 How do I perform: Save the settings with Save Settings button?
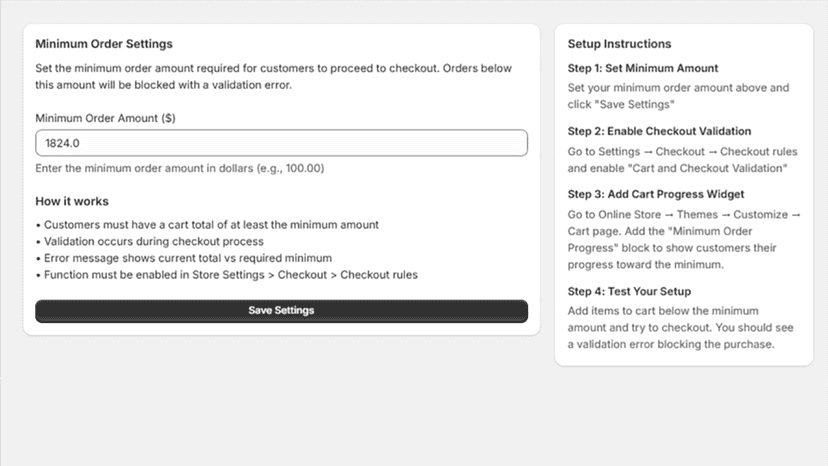click(281, 311)
